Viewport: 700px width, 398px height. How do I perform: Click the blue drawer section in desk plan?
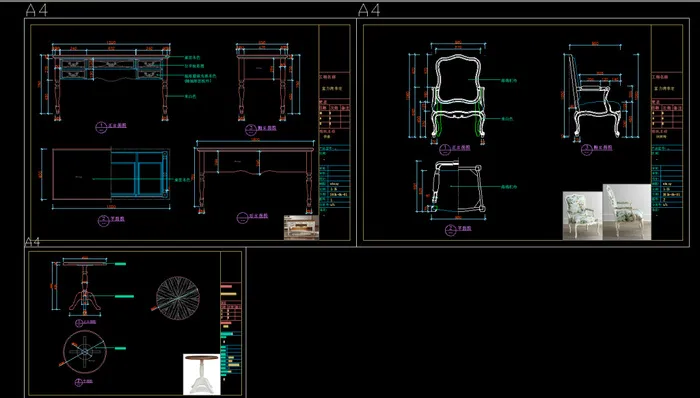pyautogui.click(x=139, y=174)
